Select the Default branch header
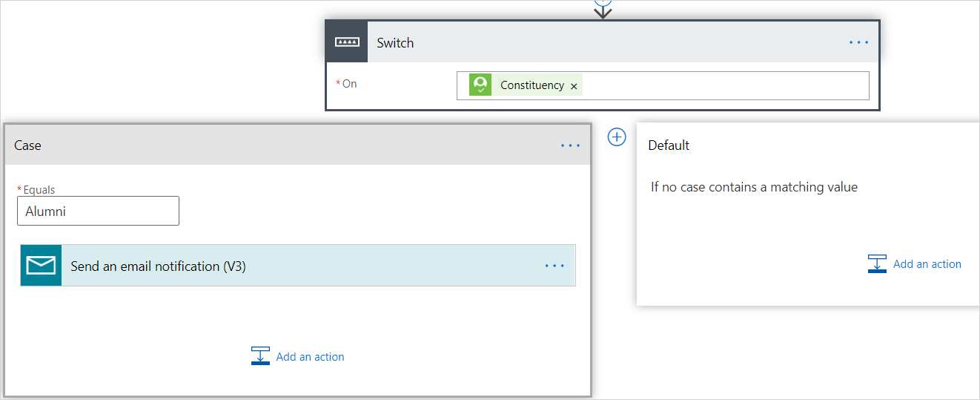980x400 pixels. (669, 145)
